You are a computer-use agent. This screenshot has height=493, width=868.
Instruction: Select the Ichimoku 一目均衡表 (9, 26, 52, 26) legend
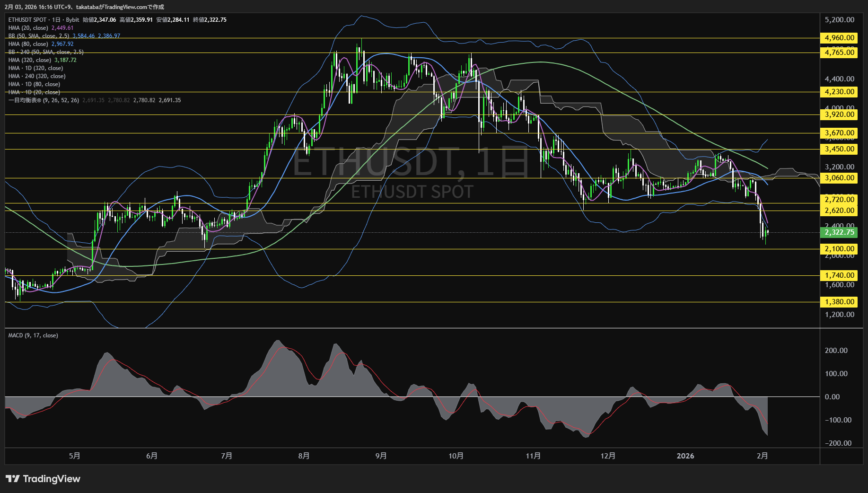[44, 100]
